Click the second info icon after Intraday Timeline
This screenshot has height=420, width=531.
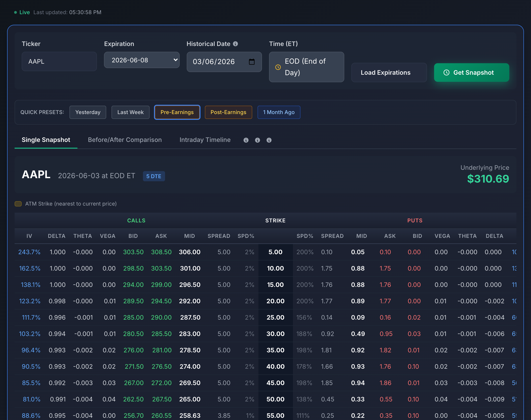click(x=258, y=140)
